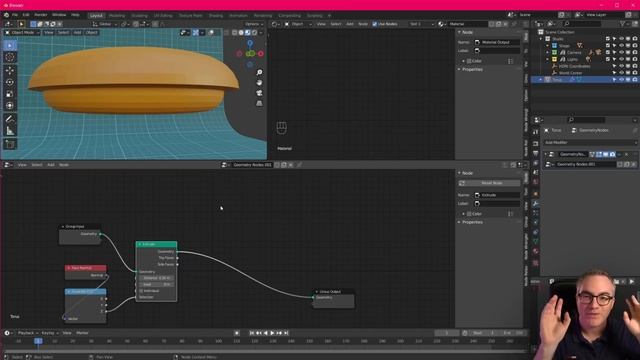Select the Scale tool in viewport toolbar
640x360 pixels.
pos(10,94)
